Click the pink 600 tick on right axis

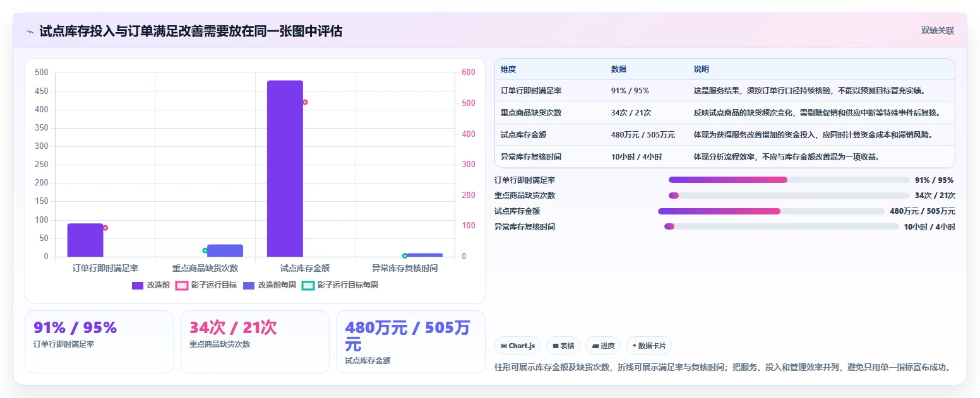click(x=469, y=73)
